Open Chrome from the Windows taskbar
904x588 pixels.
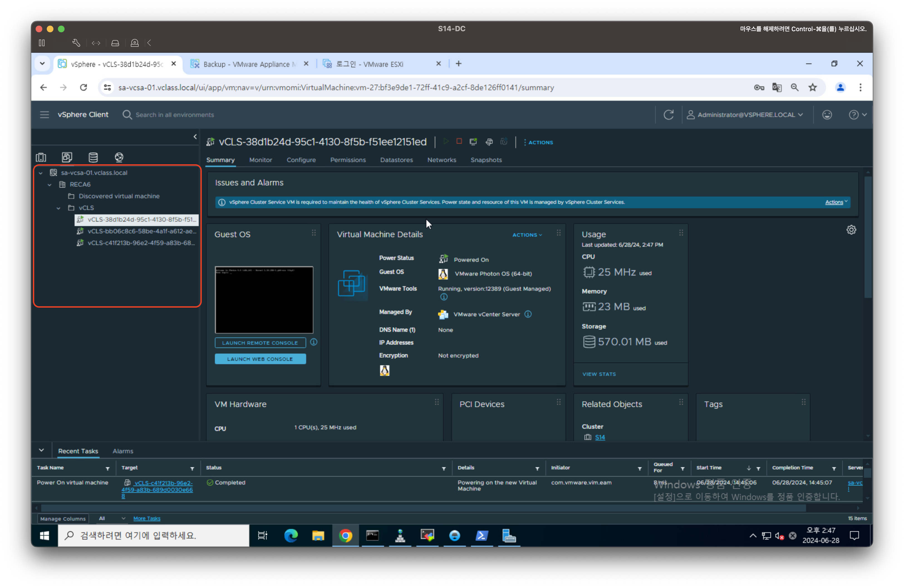[x=345, y=536]
